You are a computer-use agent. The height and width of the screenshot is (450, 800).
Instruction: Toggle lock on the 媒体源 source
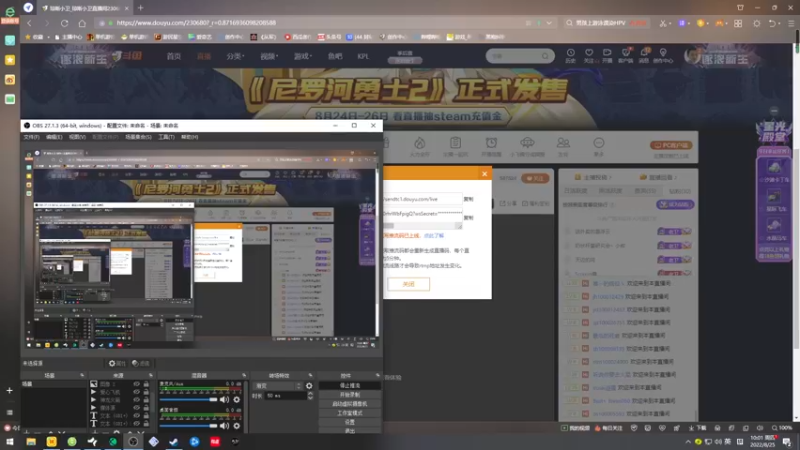[146, 408]
